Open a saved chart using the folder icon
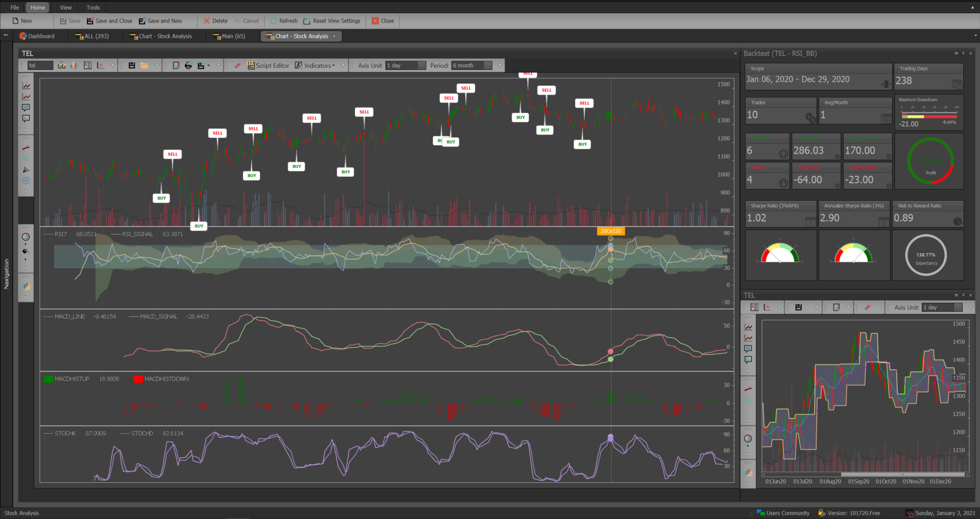 point(145,65)
